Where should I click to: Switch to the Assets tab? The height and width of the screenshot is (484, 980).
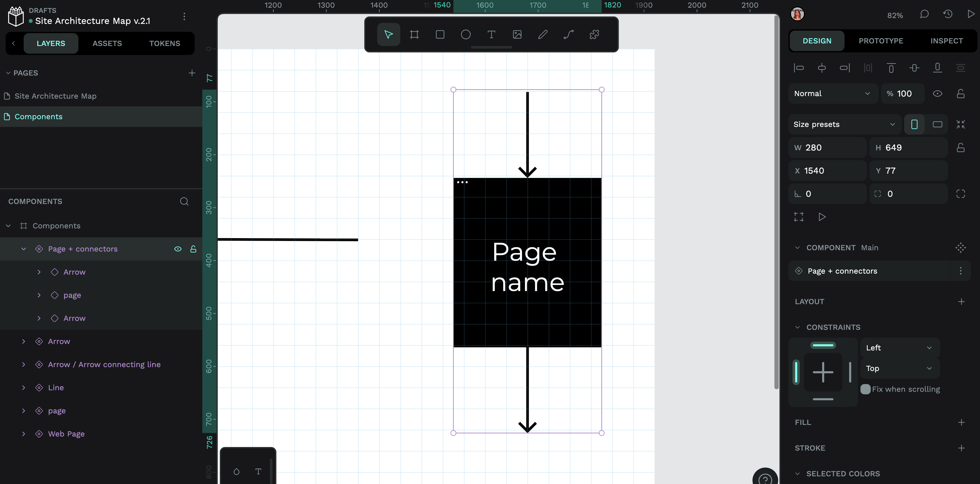click(x=107, y=43)
